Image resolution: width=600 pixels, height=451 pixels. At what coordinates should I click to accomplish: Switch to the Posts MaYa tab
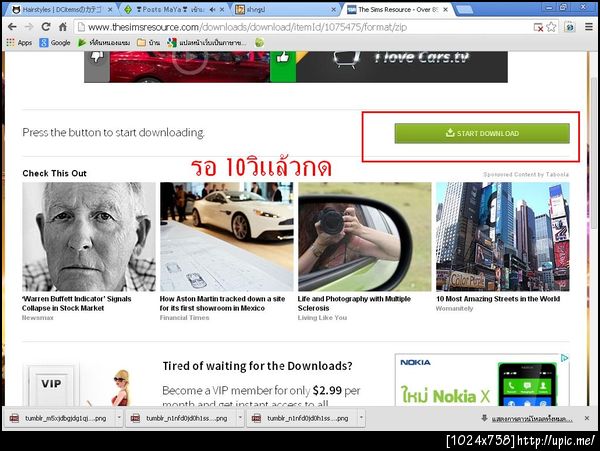[168, 10]
